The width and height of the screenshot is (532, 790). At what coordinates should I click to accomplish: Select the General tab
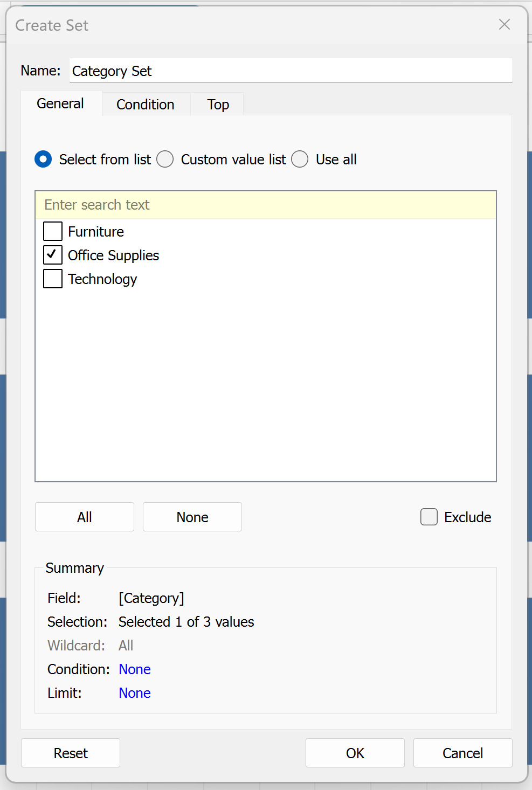coord(60,103)
